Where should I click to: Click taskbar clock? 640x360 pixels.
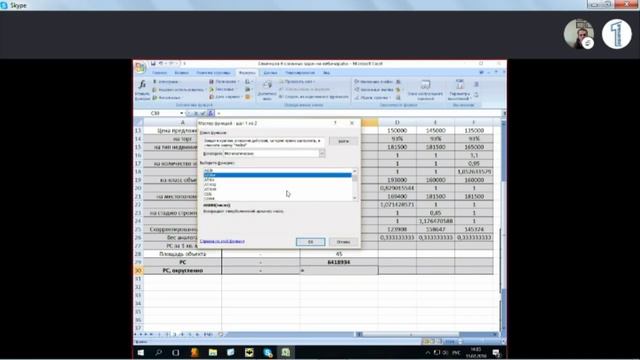(x=475, y=353)
